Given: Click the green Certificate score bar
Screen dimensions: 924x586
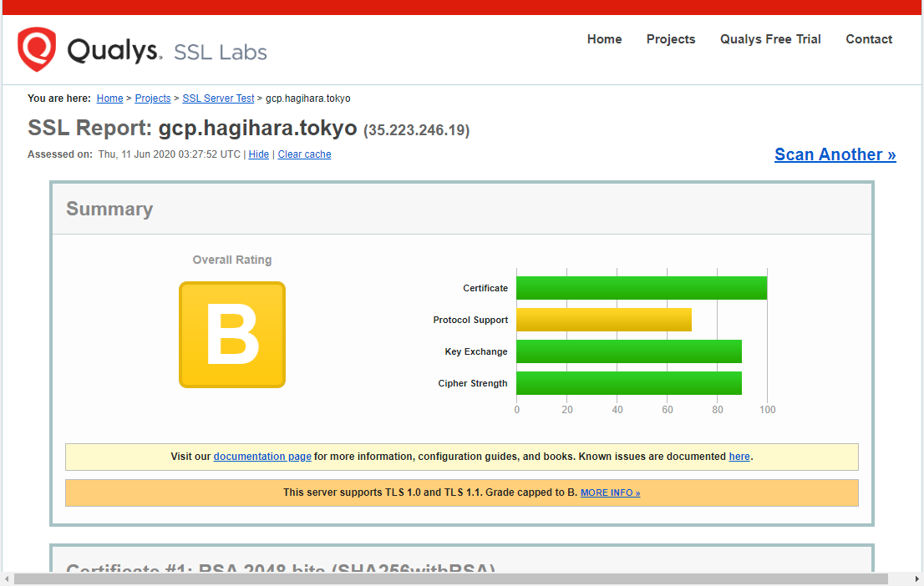Looking at the screenshot, I should point(642,288).
